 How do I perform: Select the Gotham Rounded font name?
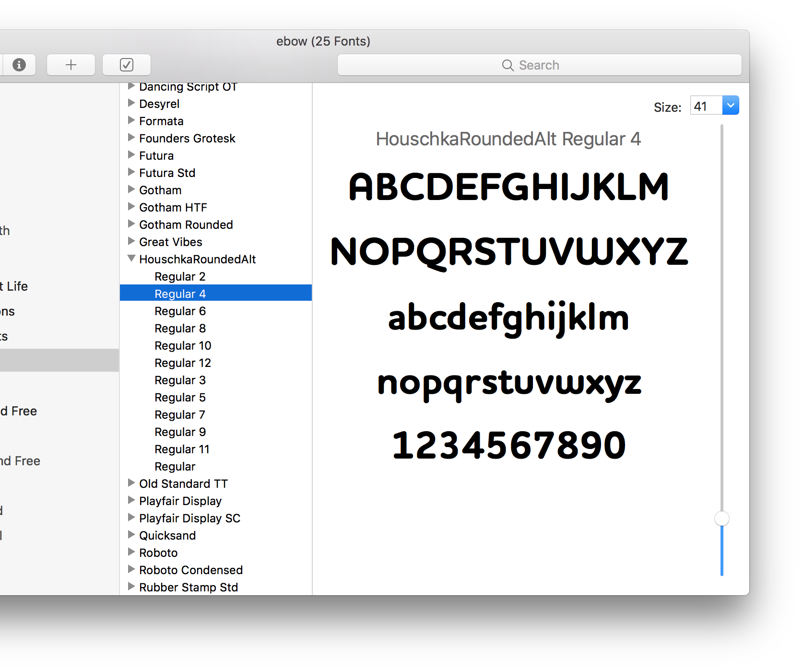(x=186, y=225)
